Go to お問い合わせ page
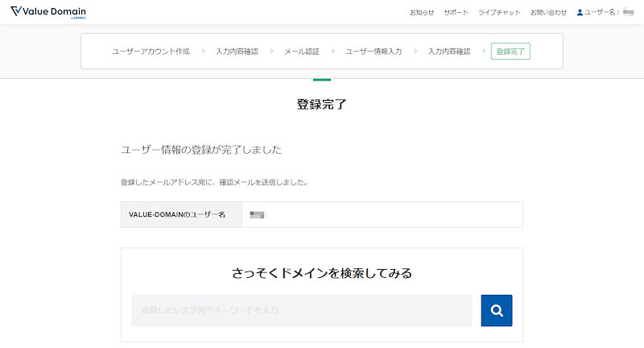The image size is (644, 348). pos(548,12)
